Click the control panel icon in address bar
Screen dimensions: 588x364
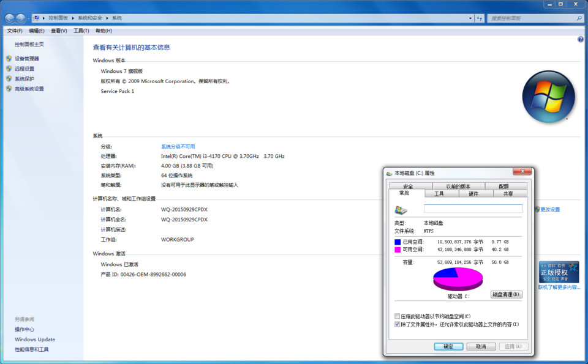pos(36,18)
